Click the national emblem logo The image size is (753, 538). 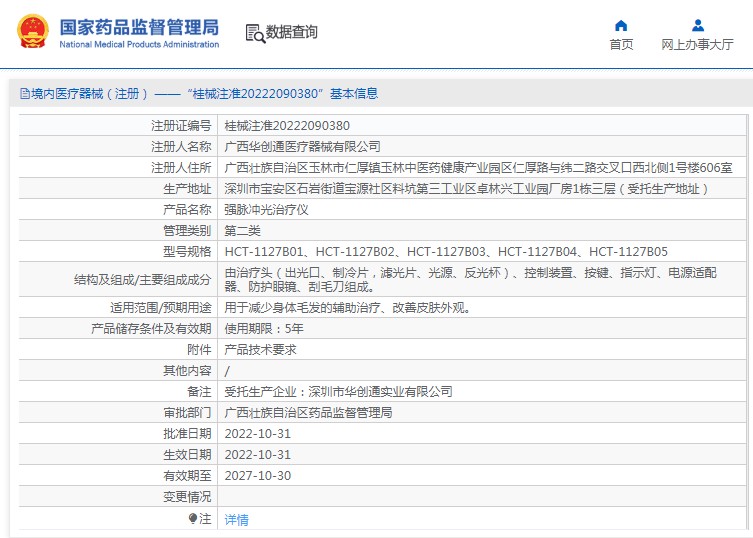(x=33, y=31)
